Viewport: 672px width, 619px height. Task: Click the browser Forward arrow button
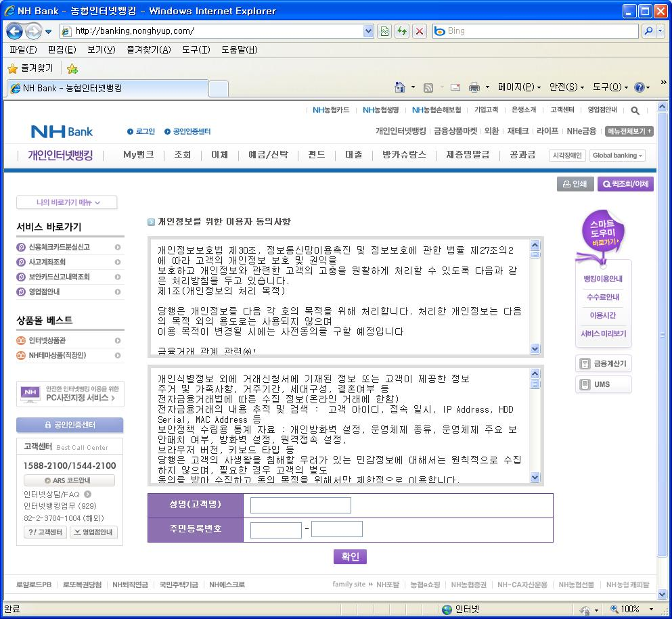[x=33, y=31]
